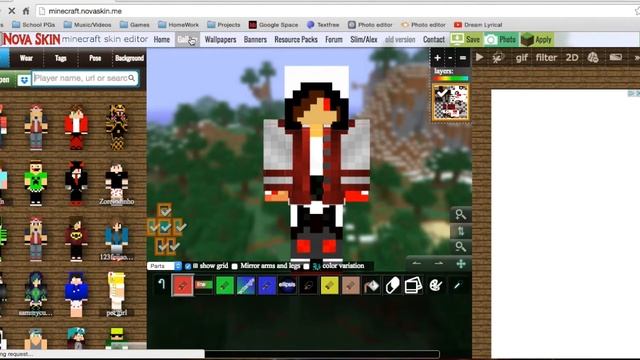
Task: Select the line drawing tool
Action: [203, 285]
